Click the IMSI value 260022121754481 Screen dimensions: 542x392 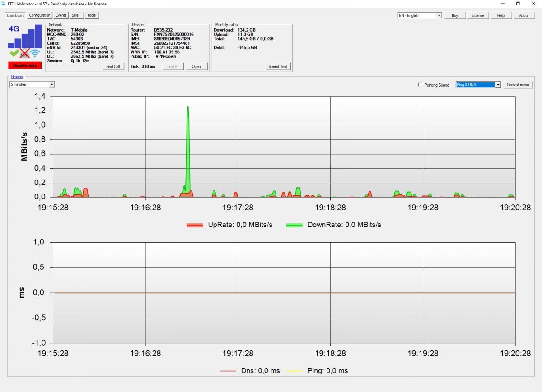click(x=172, y=43)
